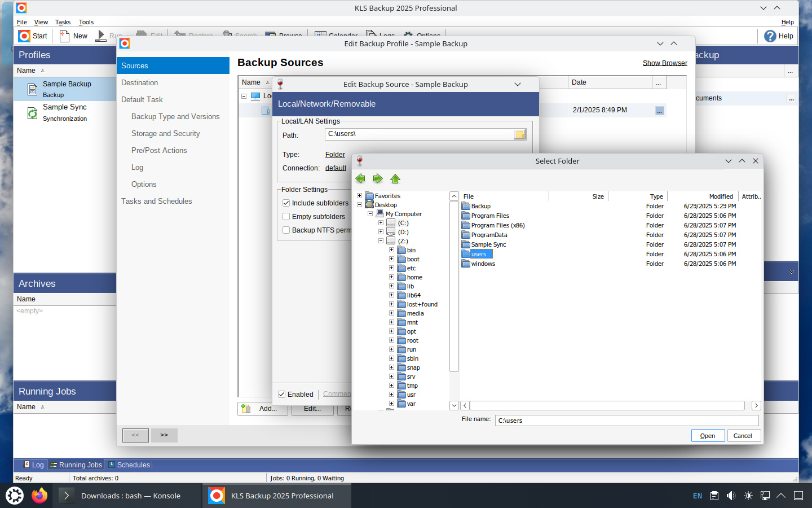This screenshot has height=508, width=812.
Task: Expand the Favorites tree node
Action: 359,196
